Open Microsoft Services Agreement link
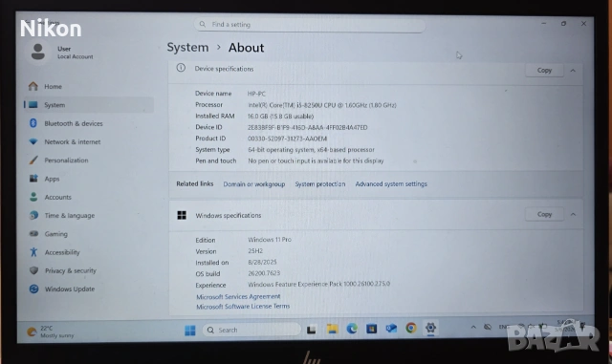The width and height of the screenshot is (612, 364). click(238, 297)
